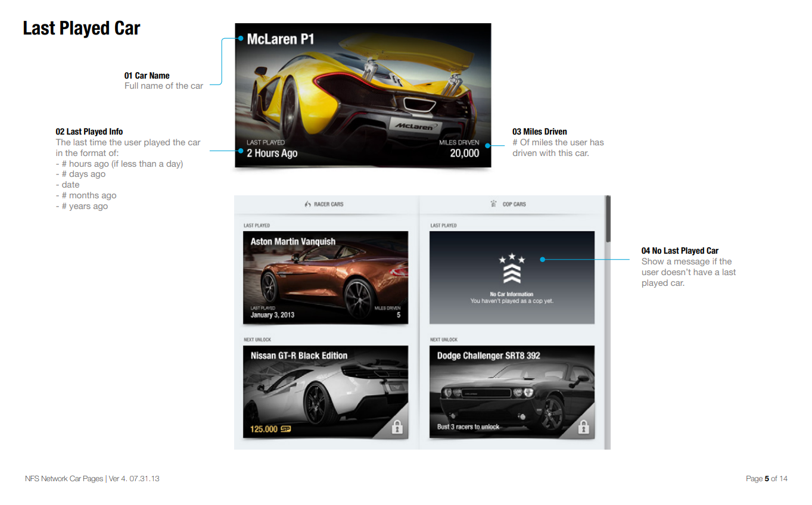Click the 01 Car Name annotation heading

point(147,76)
